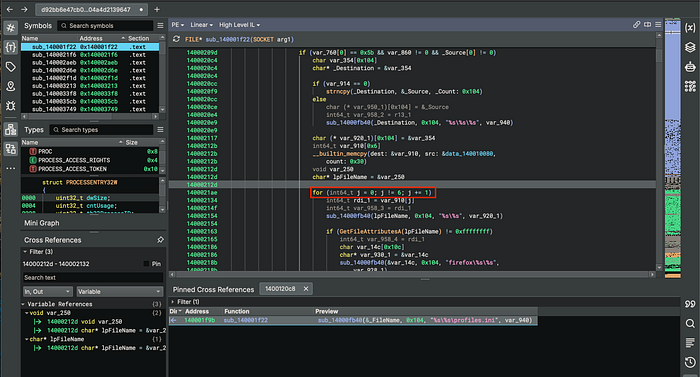Screen dimensions: 700x377
Task: Select symbol sub_140002aeb in list
Action: (x=90, y=63)
